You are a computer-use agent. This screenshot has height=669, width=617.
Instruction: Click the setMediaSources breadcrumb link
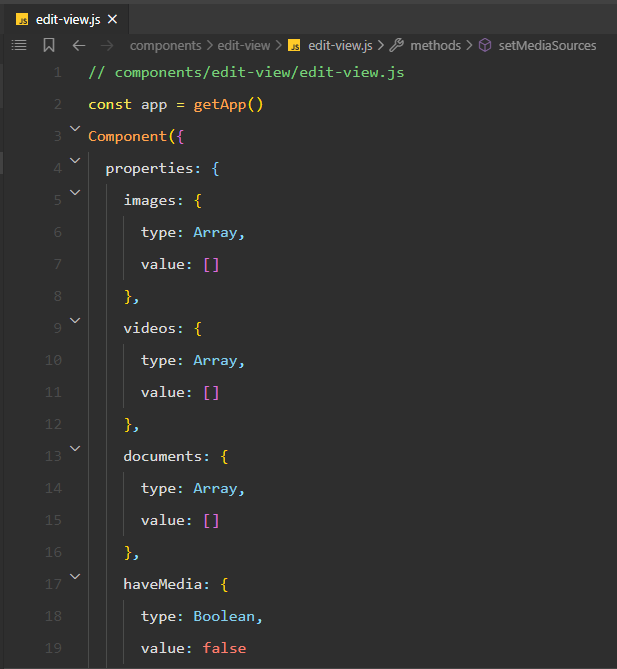pos(547,46)
